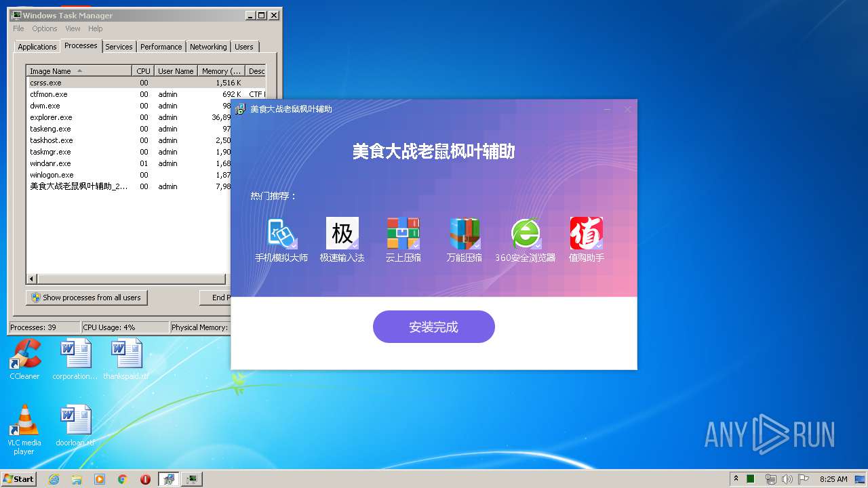The image size is (868, 488).
Task: Select doorloan.rtf desktop icon
Action: pos(75,426)
